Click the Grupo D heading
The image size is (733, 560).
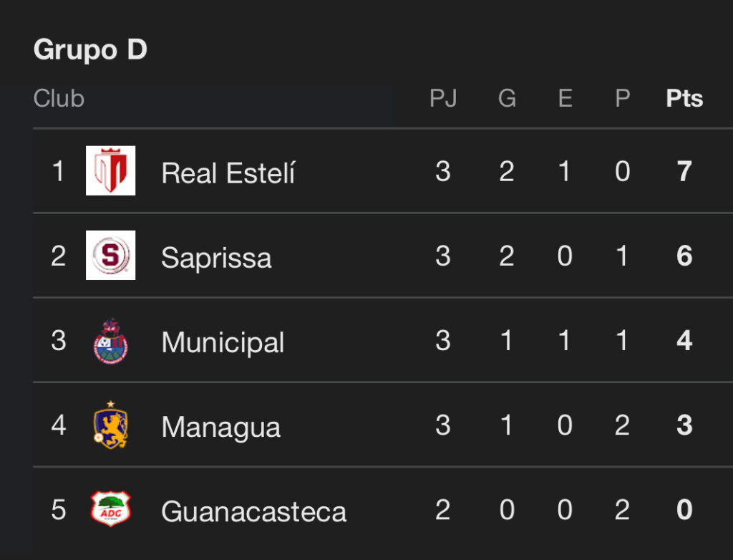click(90, 49)
